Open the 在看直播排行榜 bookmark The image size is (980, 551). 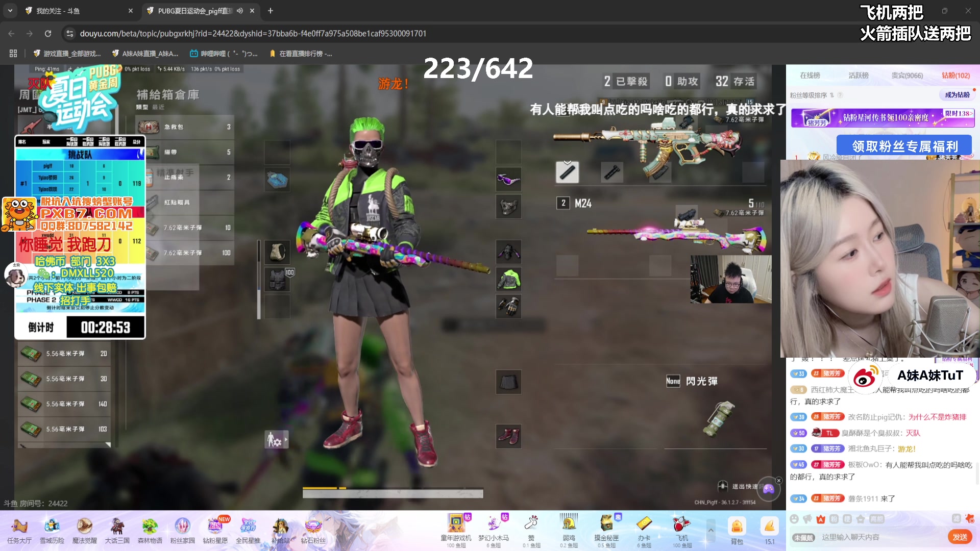pos(301,54)
